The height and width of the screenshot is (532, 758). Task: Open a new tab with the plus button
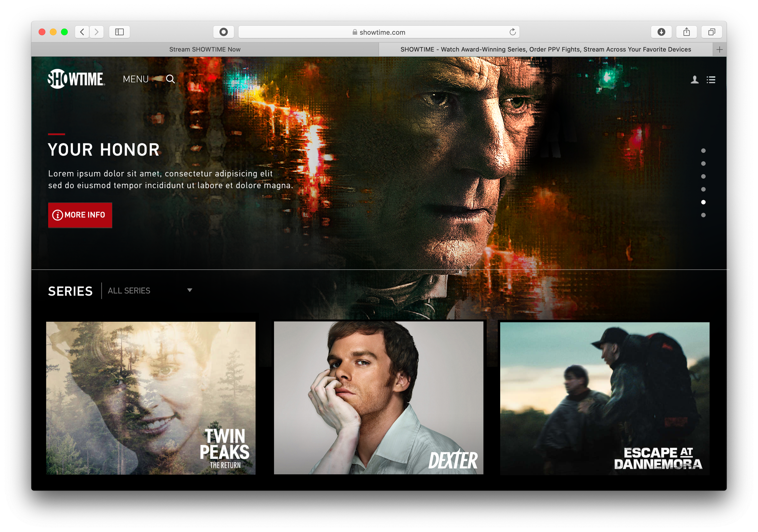point(719,49)
